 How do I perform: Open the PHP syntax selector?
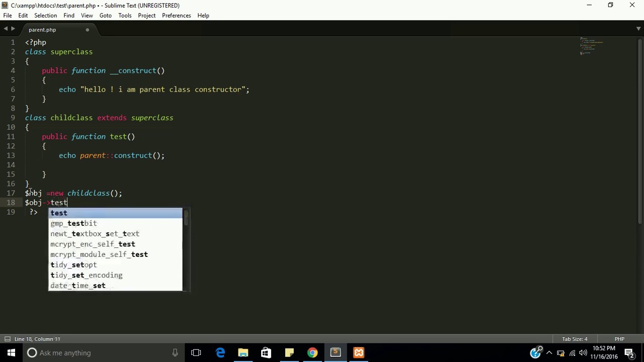[619, 339]
